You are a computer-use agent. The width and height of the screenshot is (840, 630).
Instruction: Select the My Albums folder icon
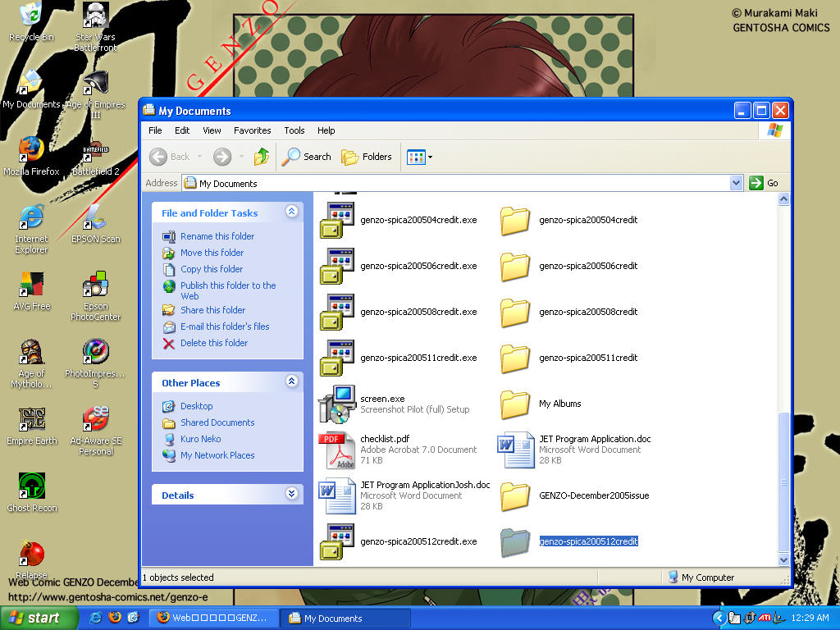pos(515,404)
